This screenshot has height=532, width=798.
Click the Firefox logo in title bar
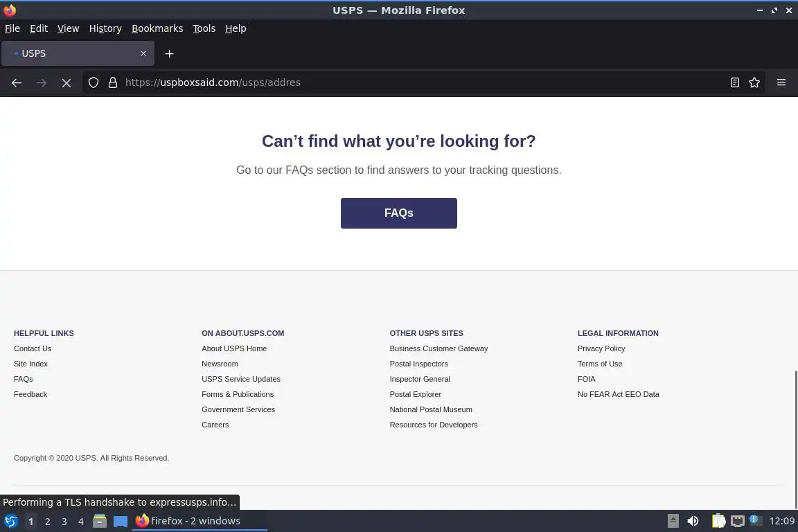tap(10, 10)
